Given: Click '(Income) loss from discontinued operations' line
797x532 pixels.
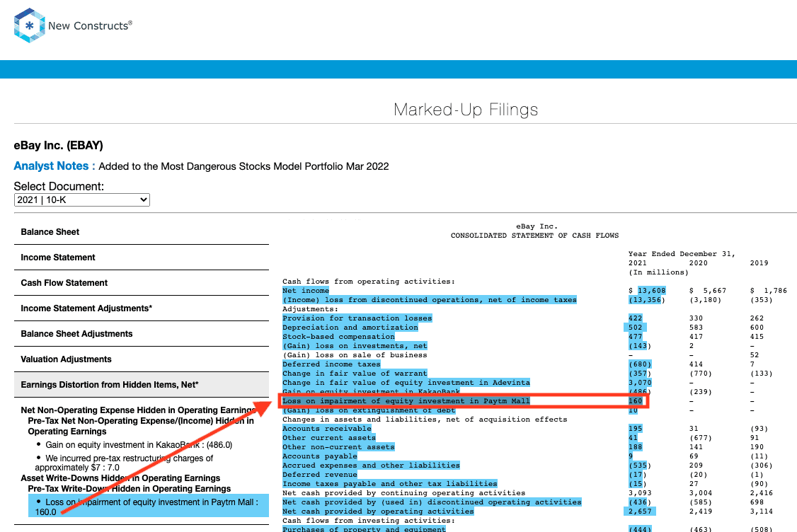Looking at the screenshot, I should point(430,300).
